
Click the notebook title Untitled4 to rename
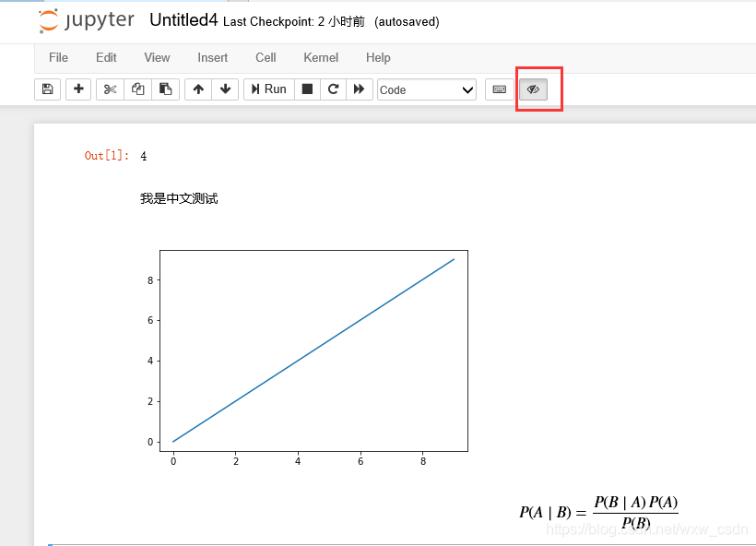pos(183,18)
